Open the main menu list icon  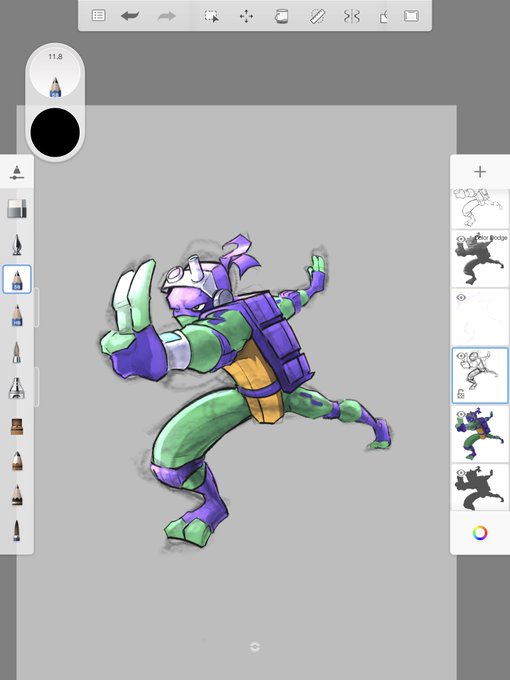point(98,16)
